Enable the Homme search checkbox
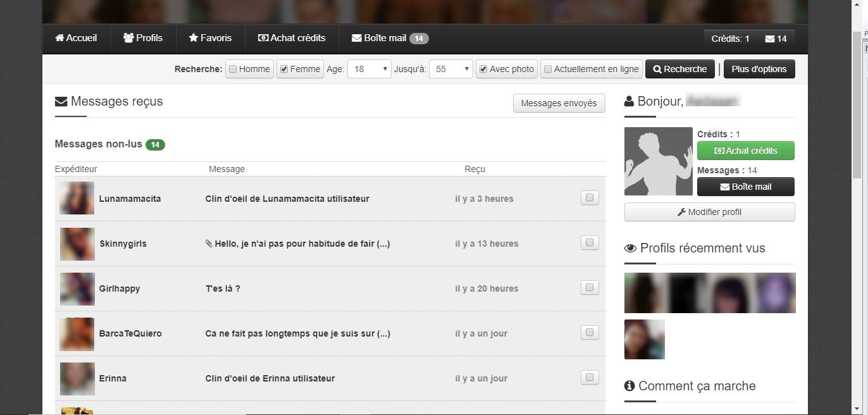 (233, 69)
